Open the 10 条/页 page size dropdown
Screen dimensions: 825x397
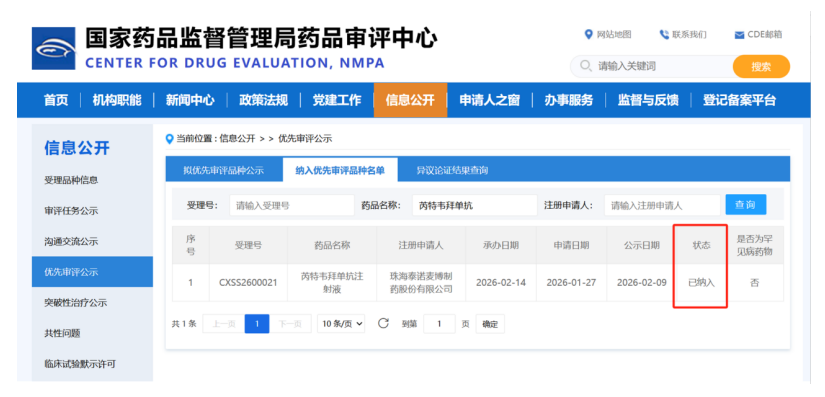click(x=341, y=324)
